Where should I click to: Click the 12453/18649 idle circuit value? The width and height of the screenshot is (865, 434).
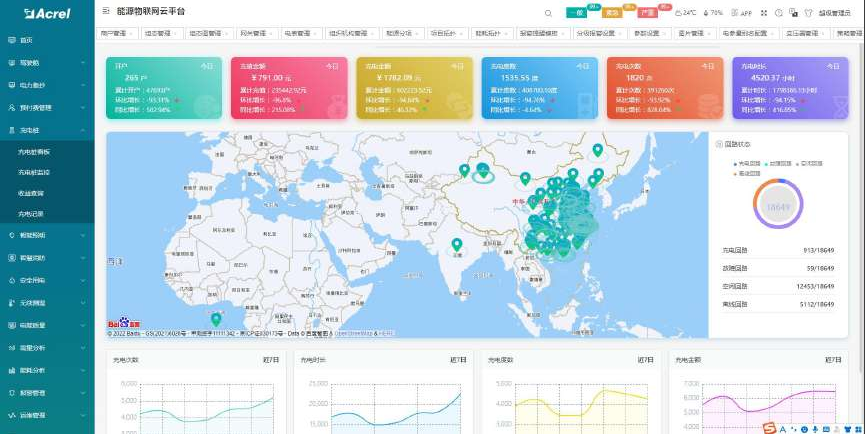(815, 286)
